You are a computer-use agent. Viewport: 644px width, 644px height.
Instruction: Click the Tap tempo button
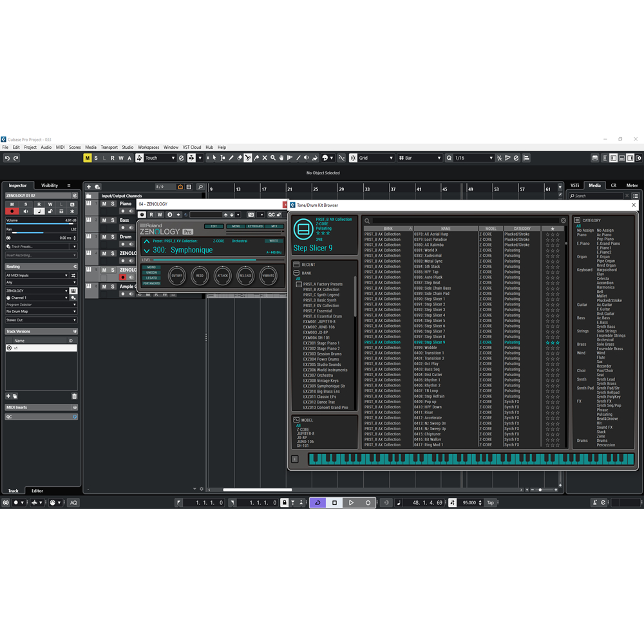(x=490, y=503)
